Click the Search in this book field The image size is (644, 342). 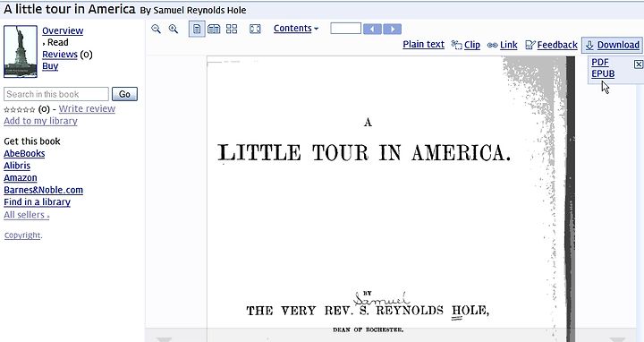[x=56, y=94]
